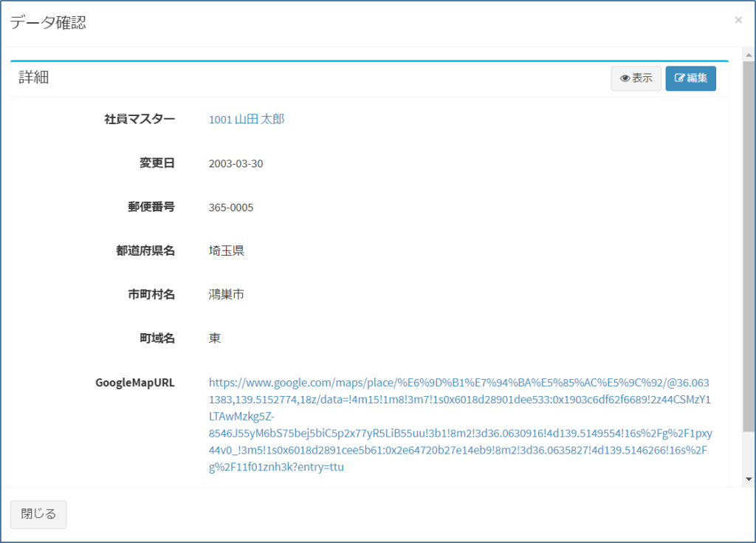The height and width of the screenshot is (543, 756).
Task: Open the Google Maps URL link
Action: [x=460, y=425]
